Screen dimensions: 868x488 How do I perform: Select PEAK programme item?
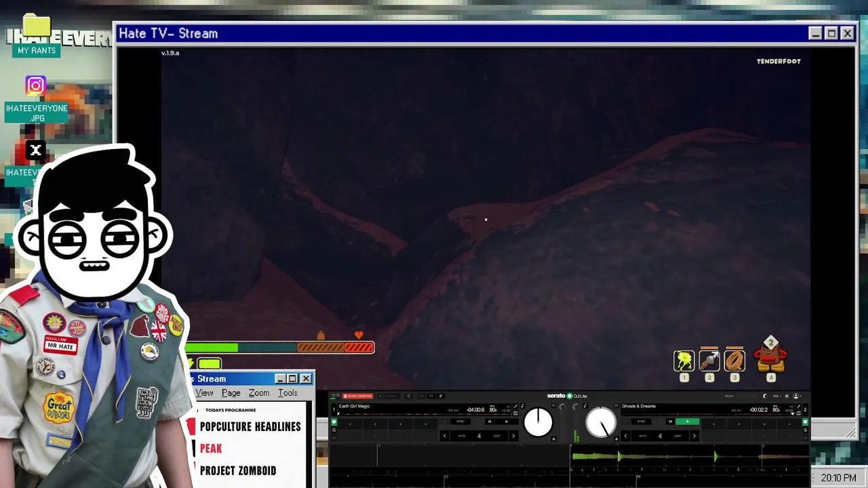coord(211,448)
